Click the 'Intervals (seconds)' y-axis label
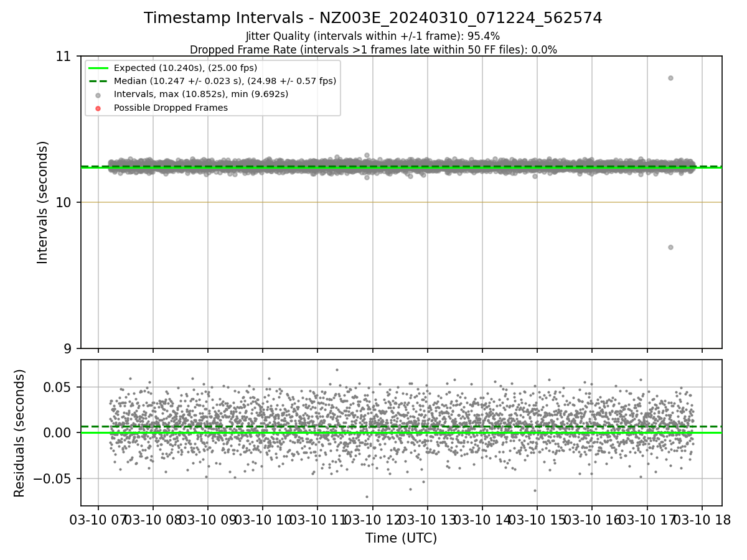Image resolution: width=747 pixels, height=560 pixels. click(42, 202)
